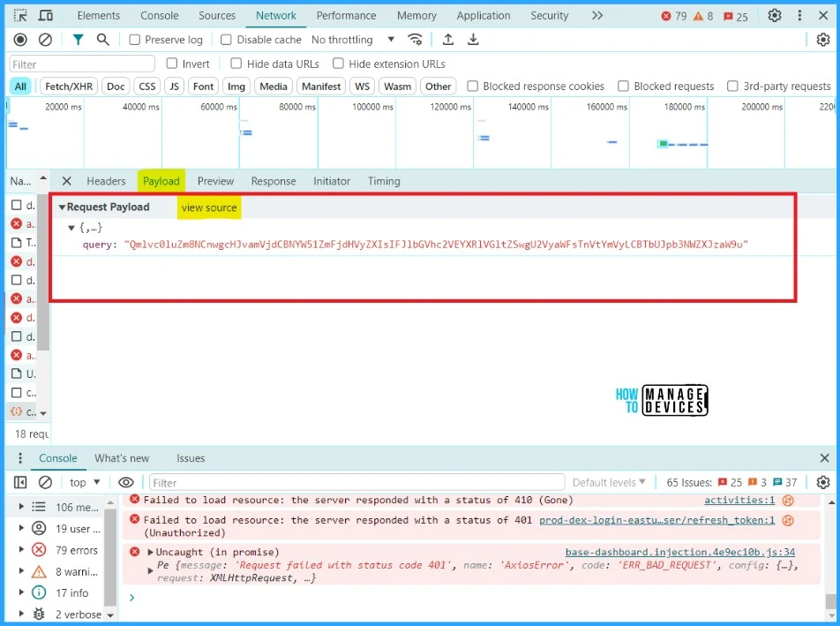
Task: Tick the Invert filter checkbox
Action: 172,64
